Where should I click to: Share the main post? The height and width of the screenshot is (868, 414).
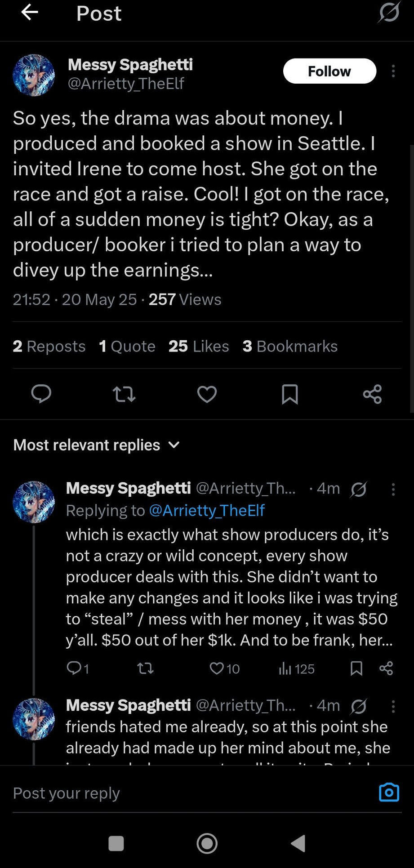pyautogui.click(x=372, y=394)
